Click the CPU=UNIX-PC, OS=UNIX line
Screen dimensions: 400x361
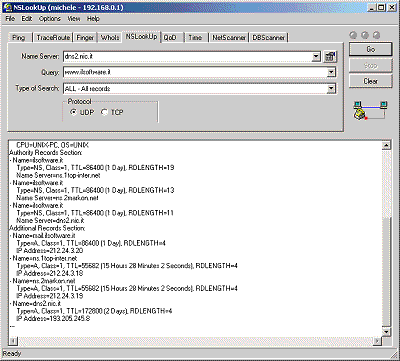click(x=53, y=145)
